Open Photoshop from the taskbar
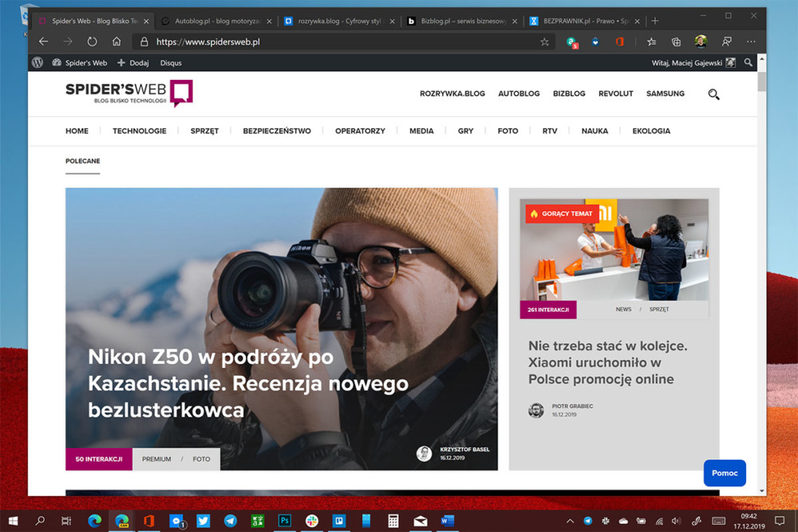This screenshot has width=798, height=532. (285, 520)
